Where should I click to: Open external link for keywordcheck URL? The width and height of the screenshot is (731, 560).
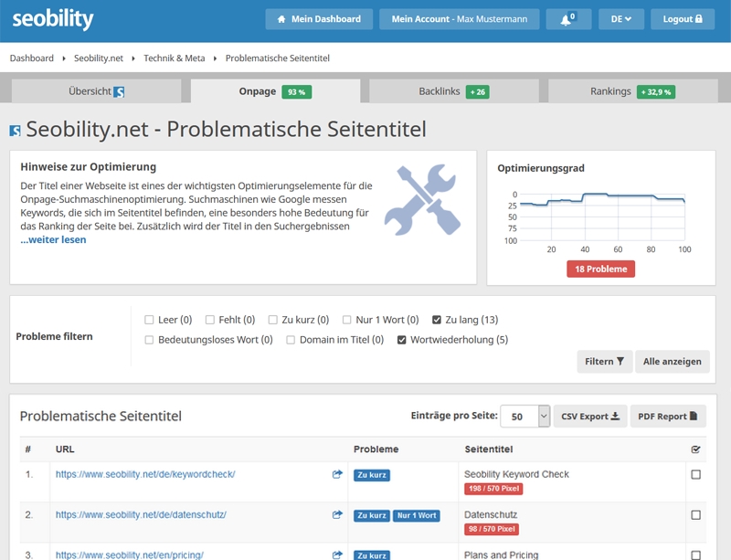coord(337,474)
